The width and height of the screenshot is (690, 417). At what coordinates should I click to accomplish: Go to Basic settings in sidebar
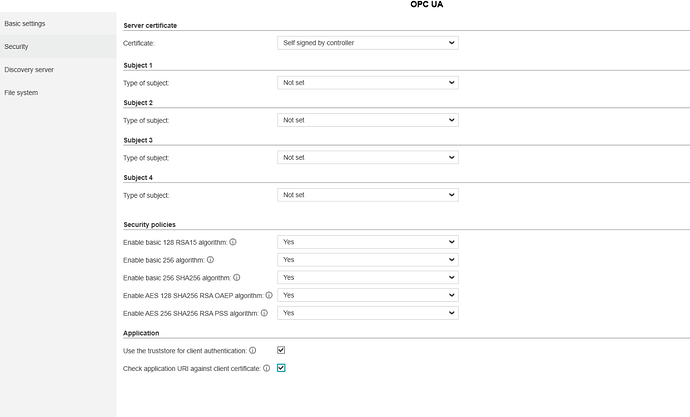coord(25,23)
